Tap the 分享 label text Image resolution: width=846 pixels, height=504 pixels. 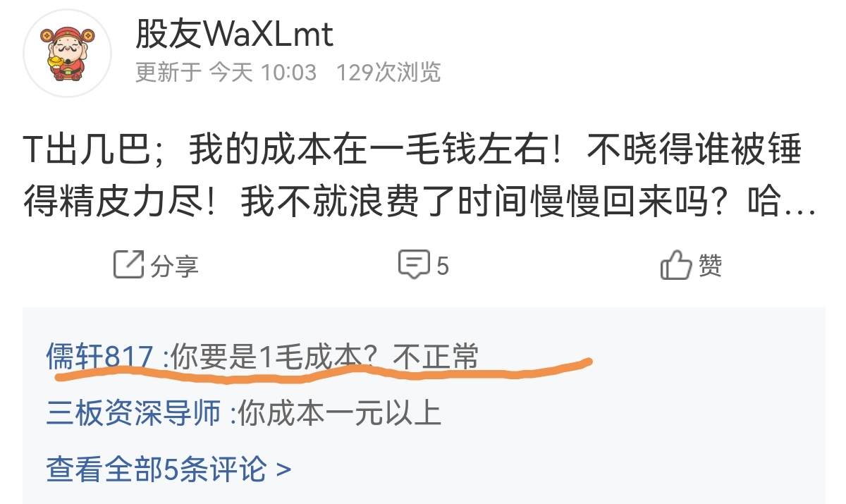(174, 266)
